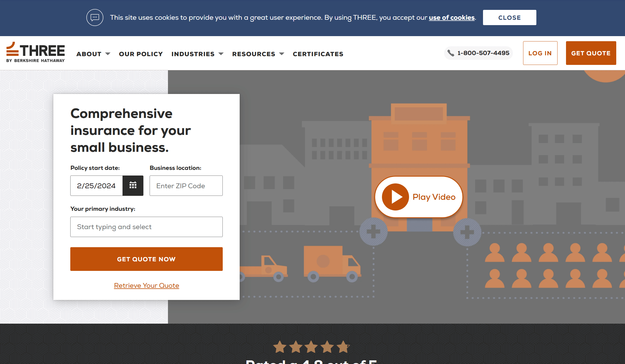Click the Enter ZIP Code field
Image resolution: width=625 pixels, height=364 pixels.
(x=186, y=185)
